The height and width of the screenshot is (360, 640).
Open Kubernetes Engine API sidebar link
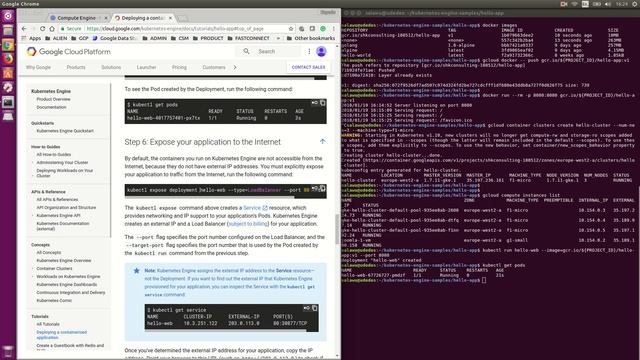(x=58, y=216)
